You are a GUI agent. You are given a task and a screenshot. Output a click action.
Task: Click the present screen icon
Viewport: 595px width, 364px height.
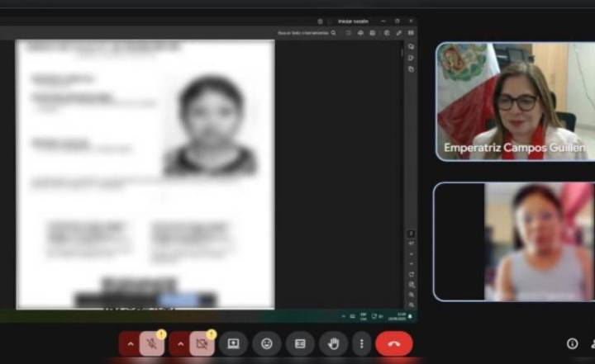coord(233,344)
